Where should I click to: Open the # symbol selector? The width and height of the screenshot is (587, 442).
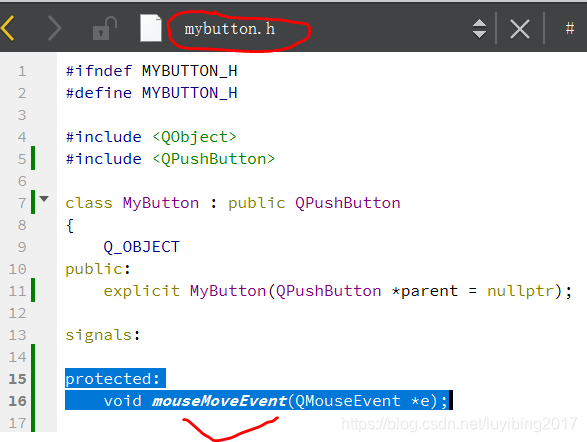[570, 28]
